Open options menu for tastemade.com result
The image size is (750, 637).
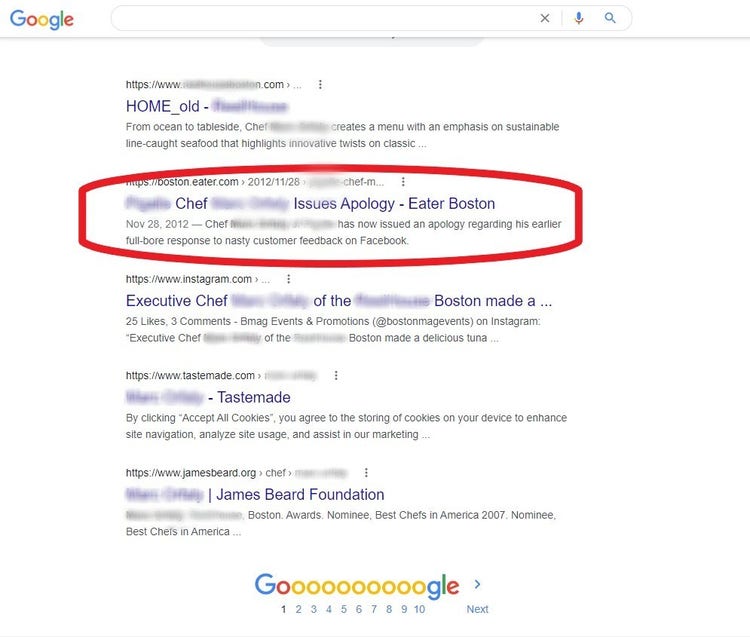336,375
